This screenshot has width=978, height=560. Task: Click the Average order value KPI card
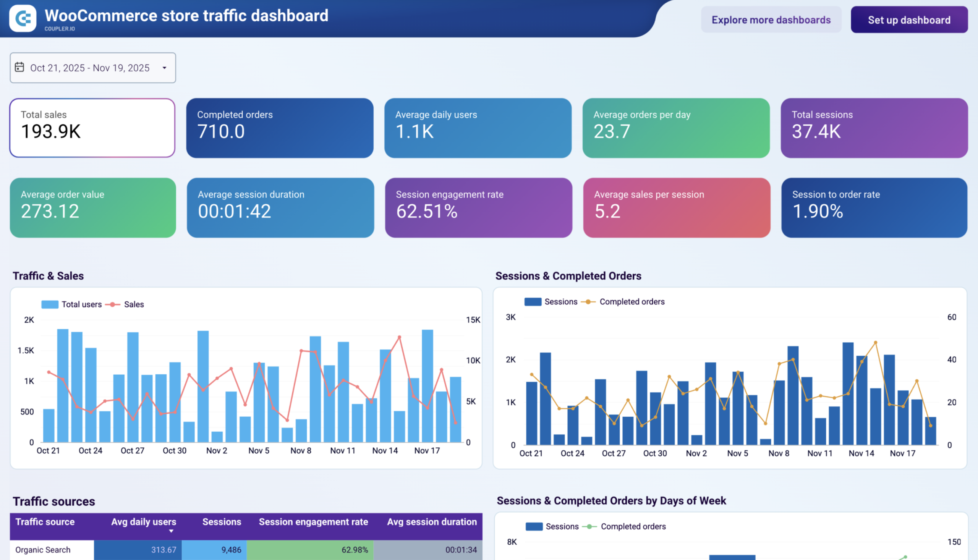(x=92, y=208)
